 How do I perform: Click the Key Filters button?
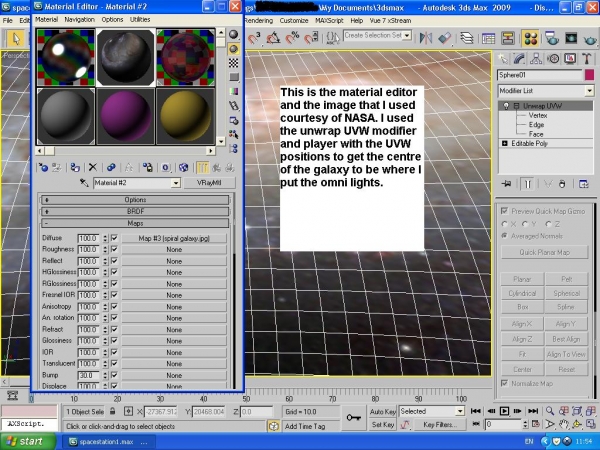tap(440, 424)
